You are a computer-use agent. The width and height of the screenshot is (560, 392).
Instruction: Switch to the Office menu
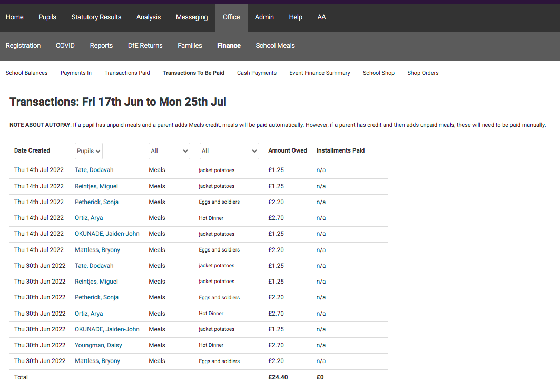[231, 17]
